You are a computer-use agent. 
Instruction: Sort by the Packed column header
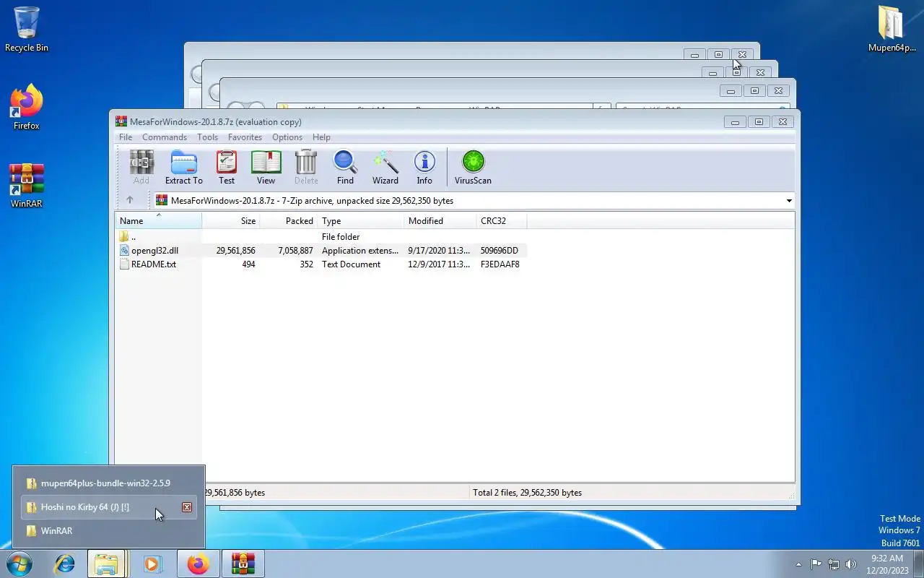289,221
